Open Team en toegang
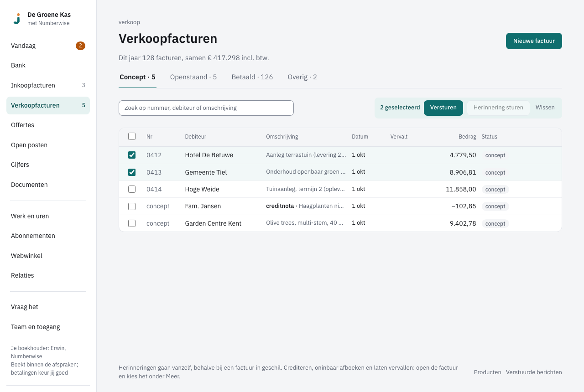 (48, 327)
